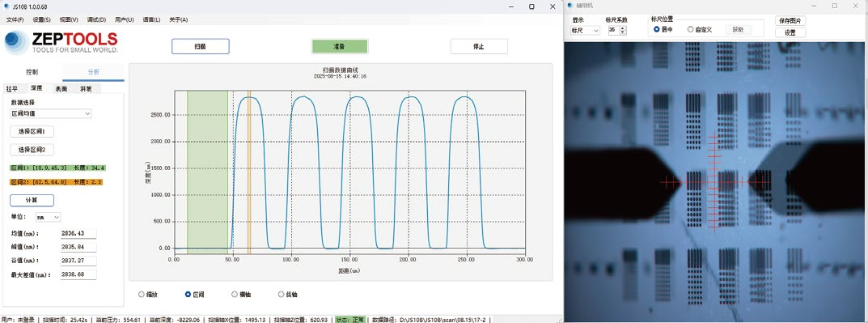Open the 语言(L) menu

[x=151, y=19]
